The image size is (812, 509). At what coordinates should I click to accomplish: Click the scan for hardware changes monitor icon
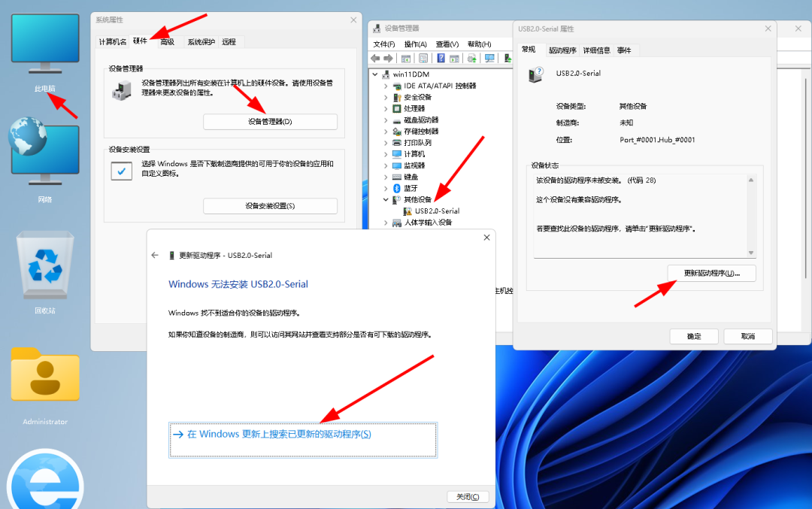click(489, 59)
